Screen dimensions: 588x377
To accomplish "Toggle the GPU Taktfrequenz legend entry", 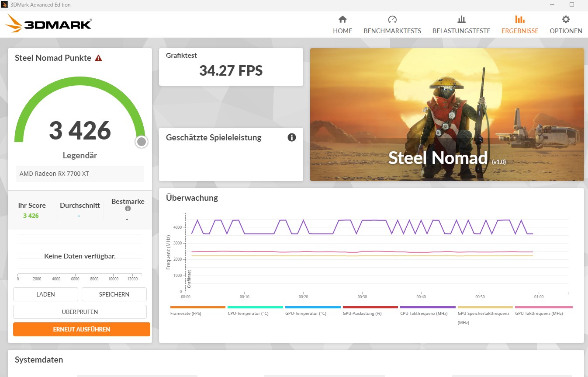I will pyautogui.click(x=543, y=311).
